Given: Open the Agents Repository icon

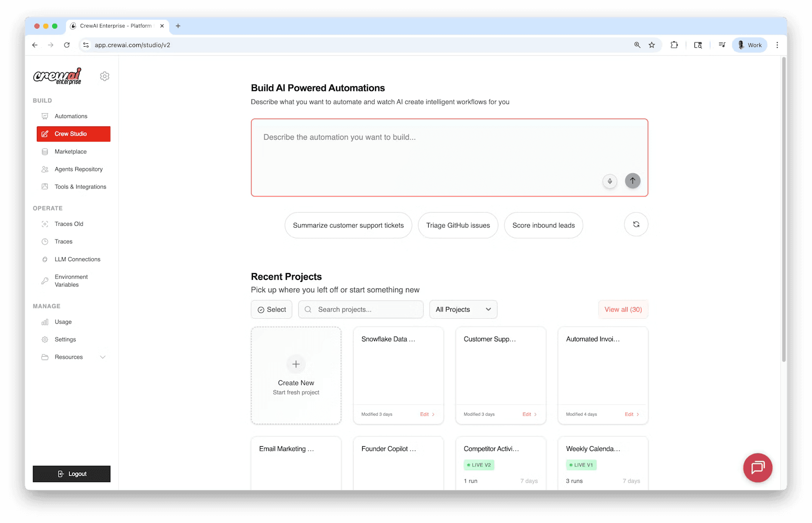Looking at the screenshot, I should click(x=45, y=169).
